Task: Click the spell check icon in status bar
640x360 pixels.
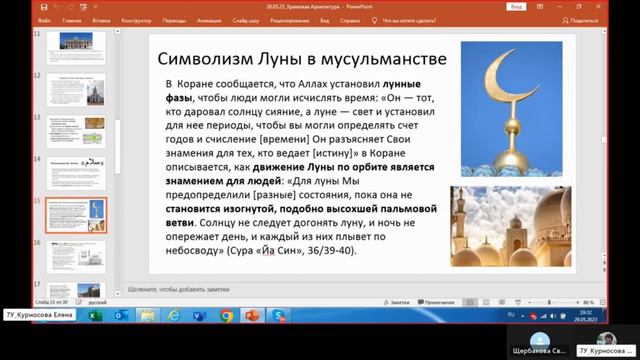Action: (x=79, y=302)
